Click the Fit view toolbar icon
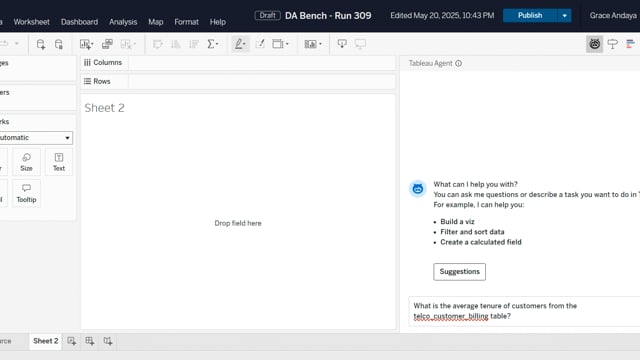Image resolution: width=640 pixels, height=360 pixels. (280, 44)
